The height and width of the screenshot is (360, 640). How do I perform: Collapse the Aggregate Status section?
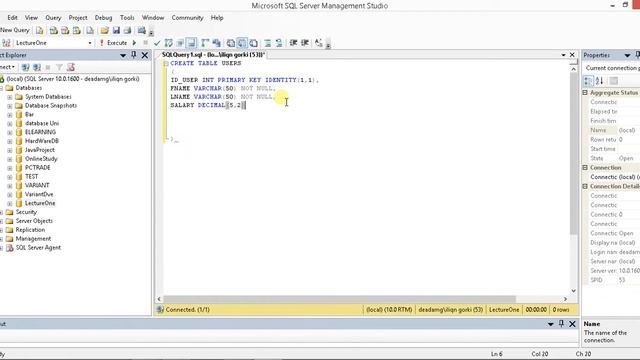(585, 93)
